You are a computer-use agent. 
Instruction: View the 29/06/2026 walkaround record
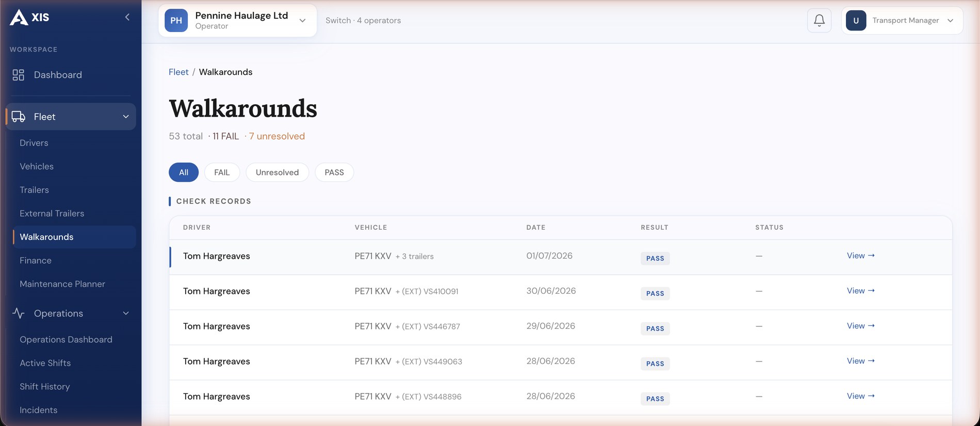pos(860,326)
